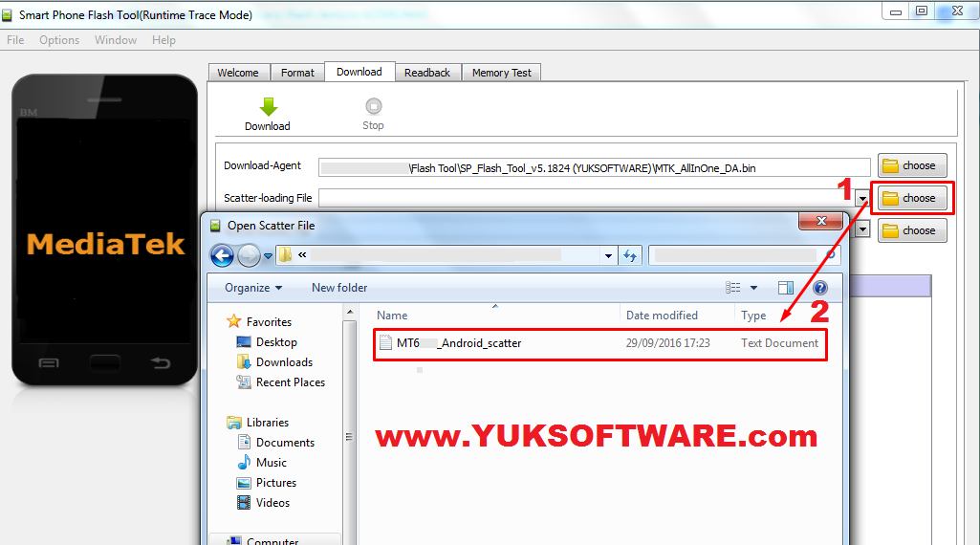This screenshot has height=545, width=980.
Task: Select Desktop in the Favorites list
Action: coord(276,342)
